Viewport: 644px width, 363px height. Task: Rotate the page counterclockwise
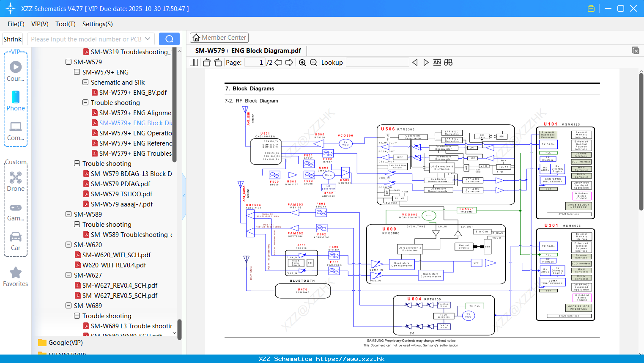[x=206, y=63]
